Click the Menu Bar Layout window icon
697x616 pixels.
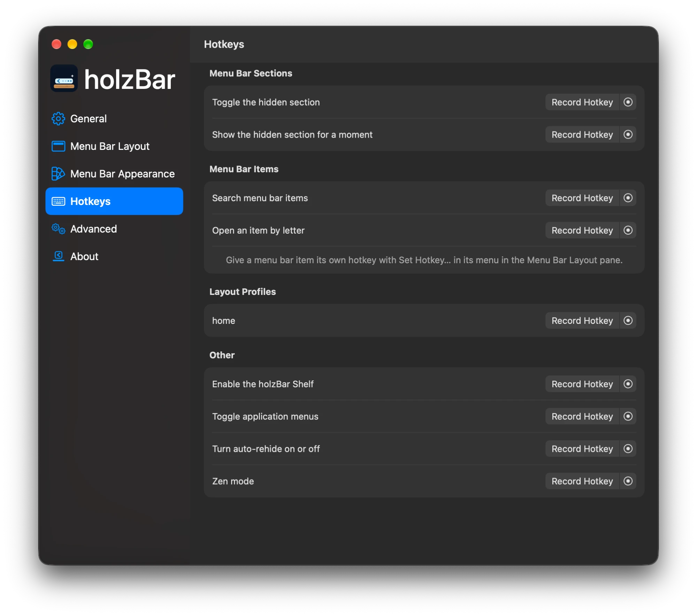click(58, 146)
